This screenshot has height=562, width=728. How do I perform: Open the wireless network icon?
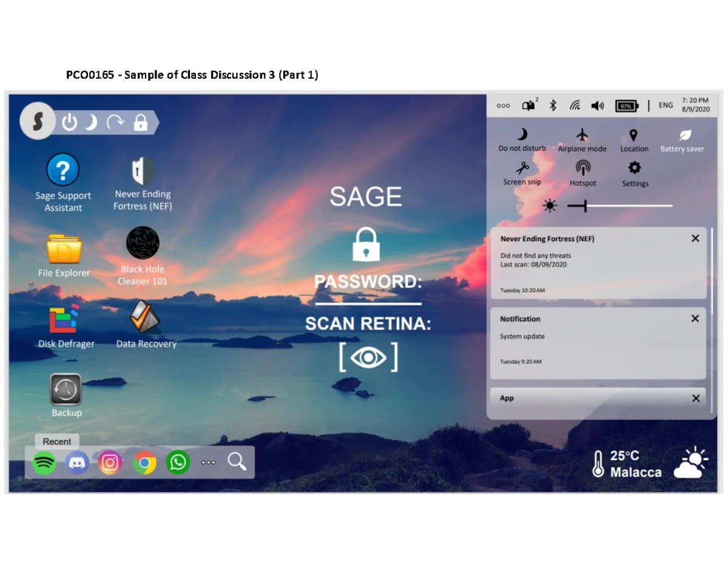(575, 105)
